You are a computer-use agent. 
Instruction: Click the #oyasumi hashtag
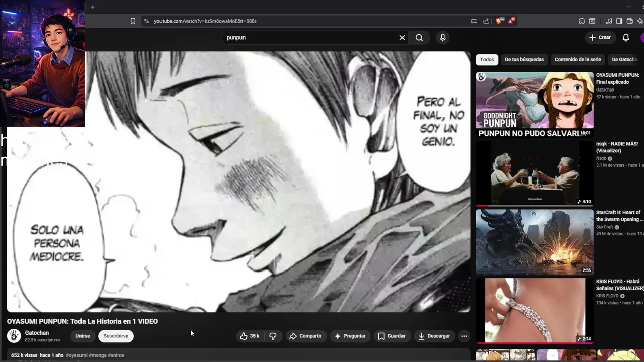pyautogui.click(x=76, y=355)
